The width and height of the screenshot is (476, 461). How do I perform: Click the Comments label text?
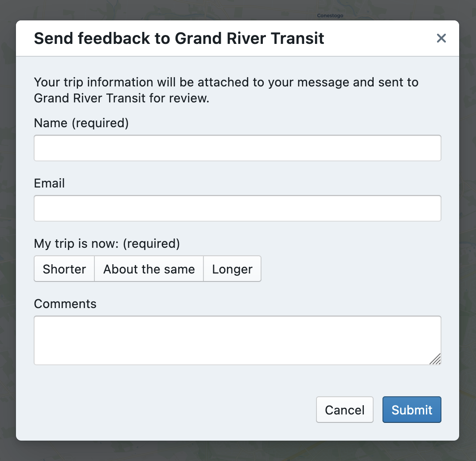(x=65, y=304)
